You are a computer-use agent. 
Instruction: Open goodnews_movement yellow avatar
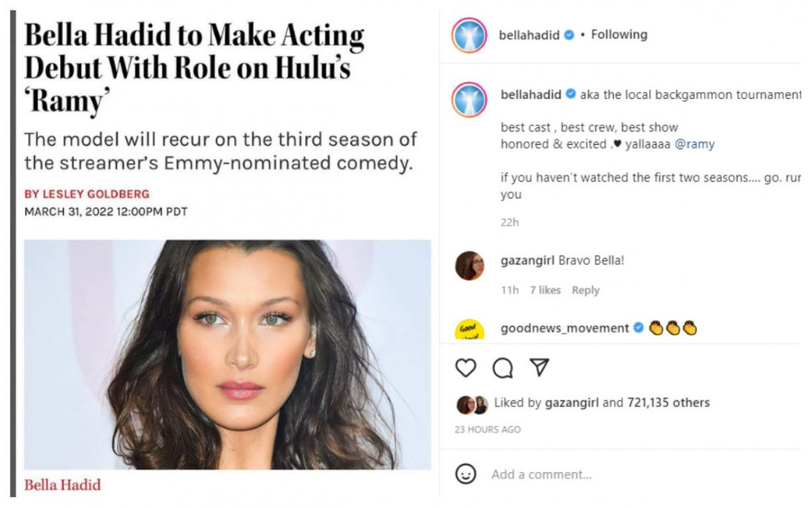click(469, 329)
